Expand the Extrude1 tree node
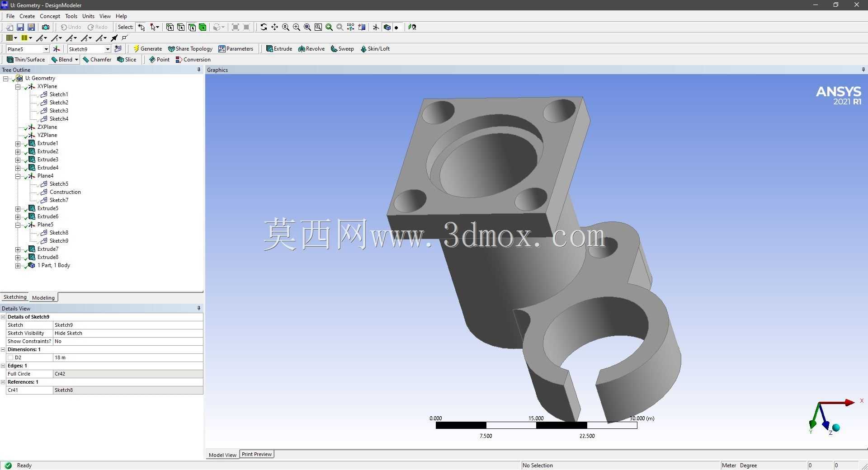Screen dimensions: 868x470 18,143
